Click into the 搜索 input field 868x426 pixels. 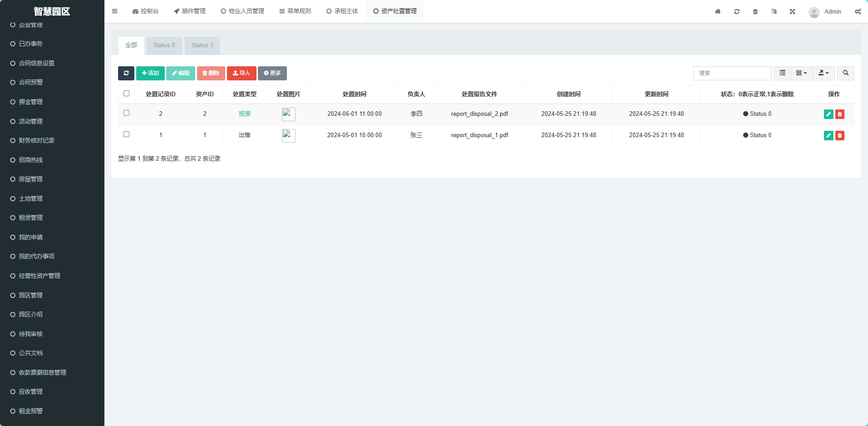tap(732, 73)
